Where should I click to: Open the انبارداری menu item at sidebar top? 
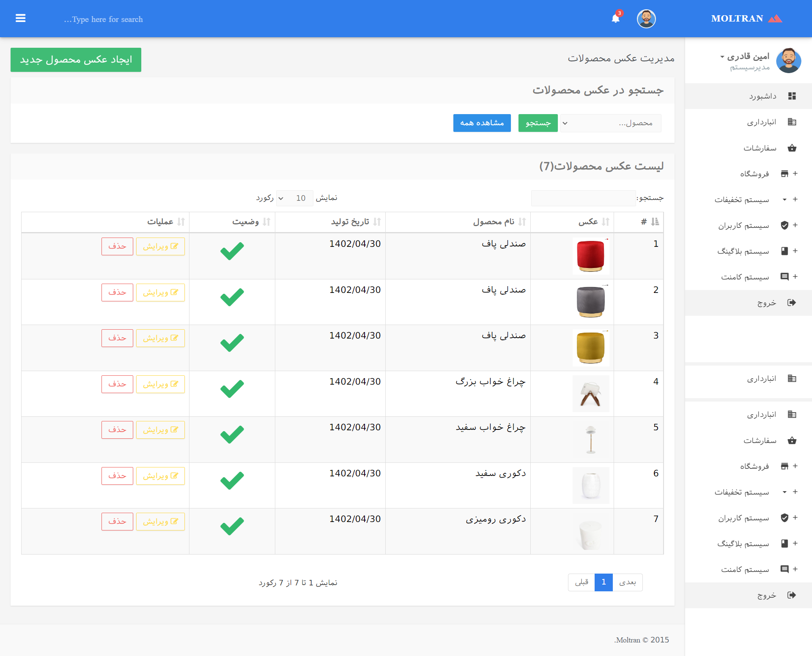pyautogui.click(x=761, y=122)
